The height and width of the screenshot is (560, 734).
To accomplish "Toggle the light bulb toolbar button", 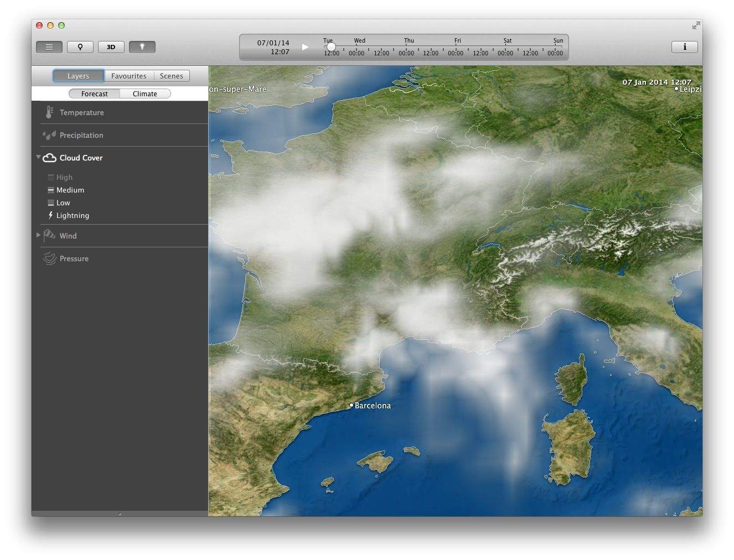I will [x=142, y=47].
